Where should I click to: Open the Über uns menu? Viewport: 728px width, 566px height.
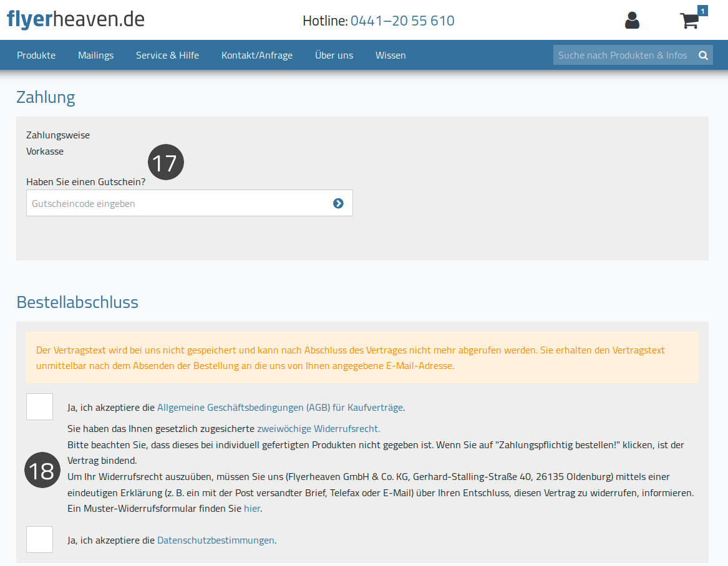tap(334, 55)
